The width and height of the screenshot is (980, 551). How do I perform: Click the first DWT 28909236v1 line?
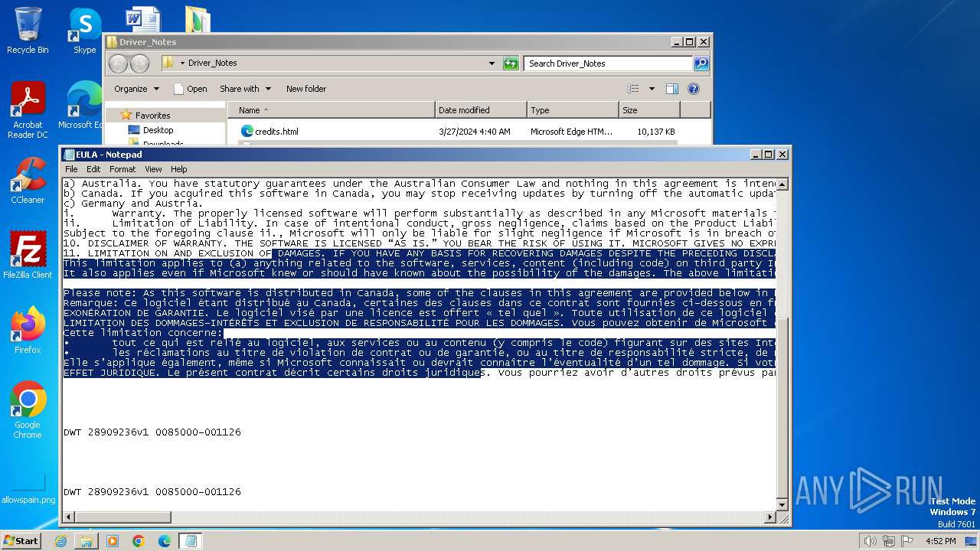[152, 432]
